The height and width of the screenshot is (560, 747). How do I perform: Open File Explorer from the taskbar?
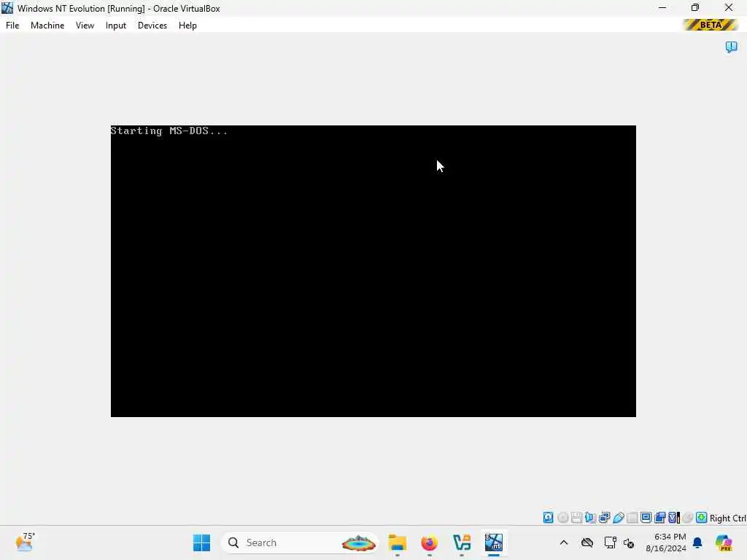[398, 542]
